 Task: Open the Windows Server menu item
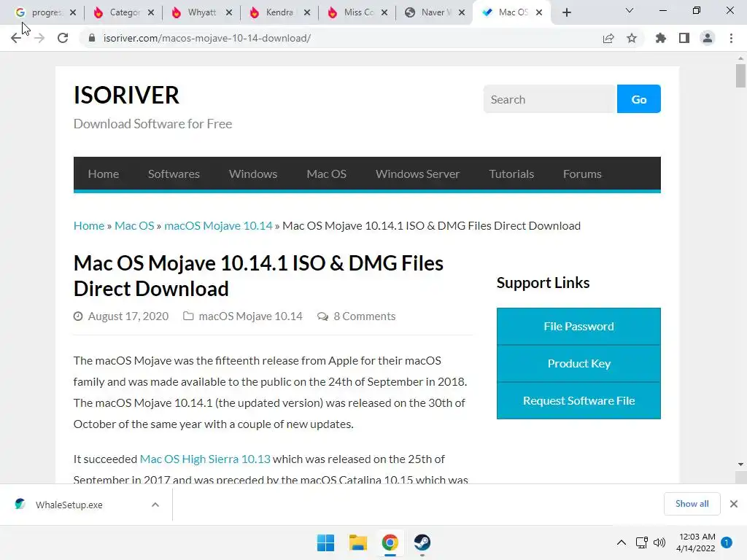[x=417, y=174]
